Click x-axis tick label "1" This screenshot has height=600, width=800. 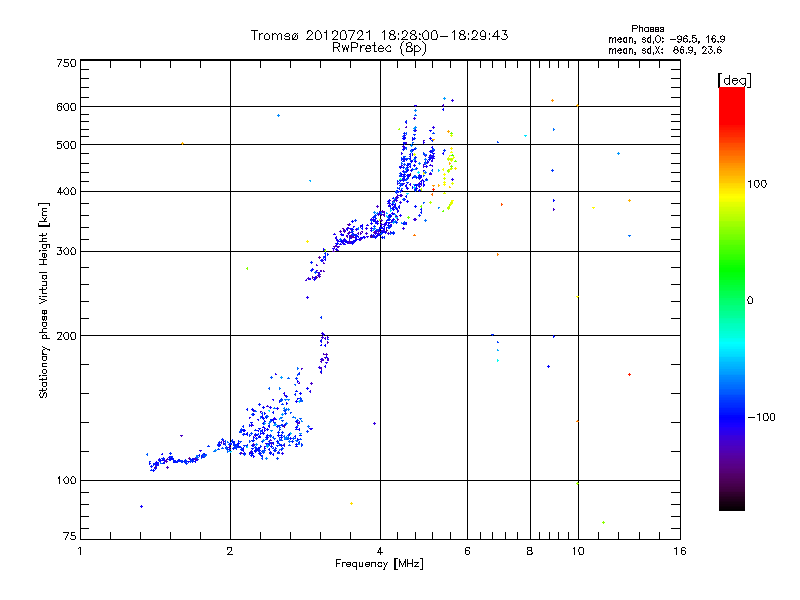coord(80,551)
